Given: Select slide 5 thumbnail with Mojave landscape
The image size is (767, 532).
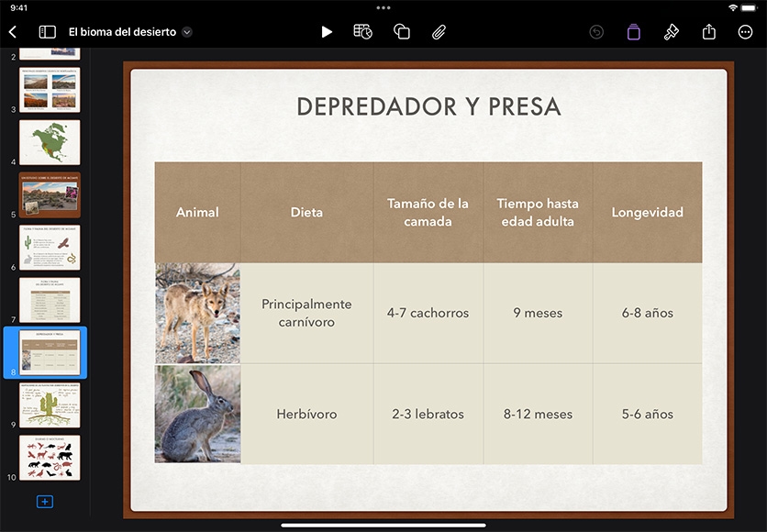Looking at the screenshot, I should (50, 194).
